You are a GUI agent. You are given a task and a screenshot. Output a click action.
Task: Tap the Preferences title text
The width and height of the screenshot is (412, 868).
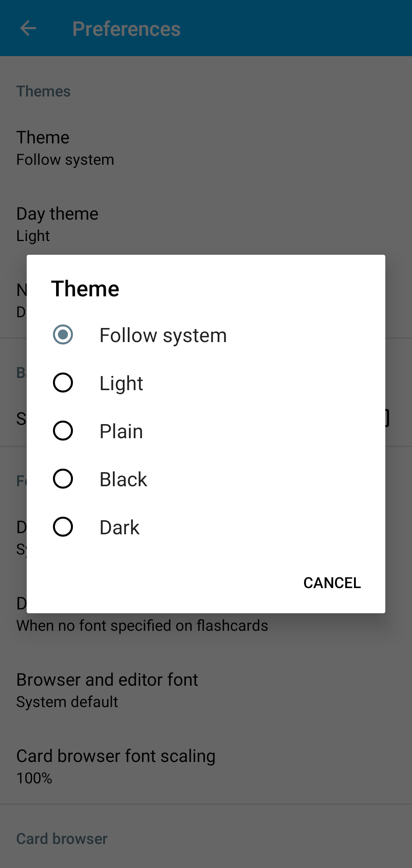(x=127, y=28)
